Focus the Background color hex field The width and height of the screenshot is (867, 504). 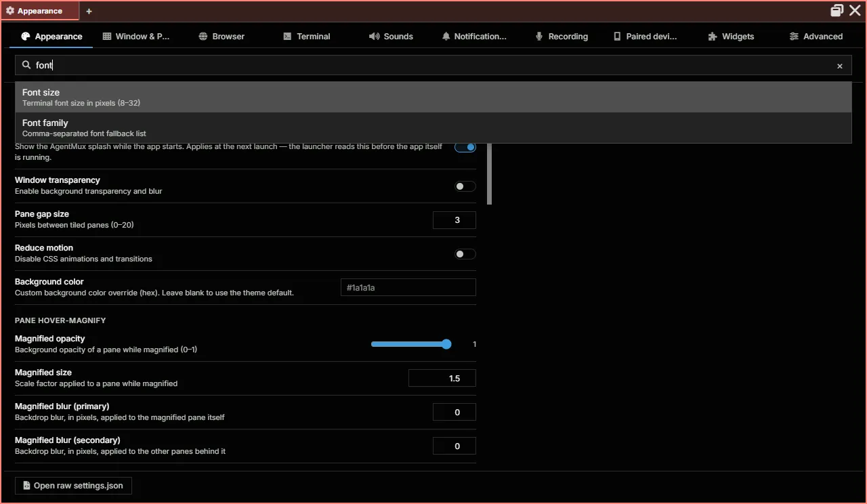click(x=408, y=287)
